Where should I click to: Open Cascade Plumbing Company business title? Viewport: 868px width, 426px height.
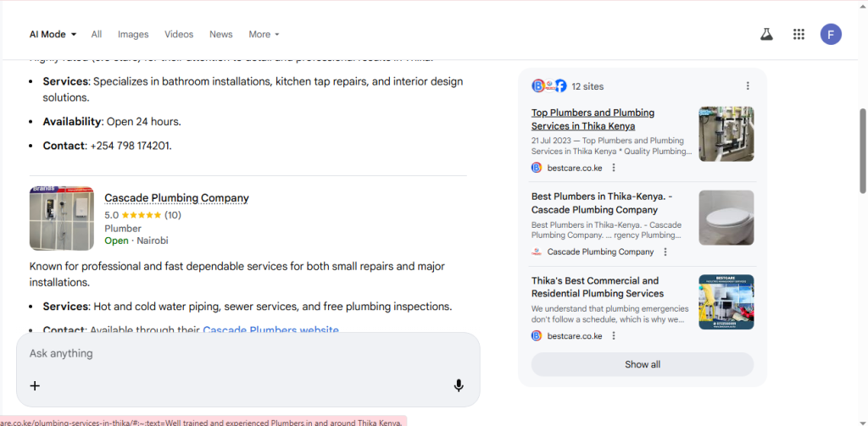176,198
